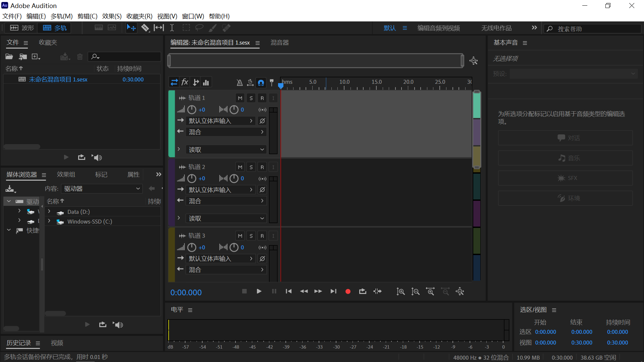The height and width of the screenshot is (362, 644).
Task: Click zoom out full icon in transport
Action: coord(460,292)
